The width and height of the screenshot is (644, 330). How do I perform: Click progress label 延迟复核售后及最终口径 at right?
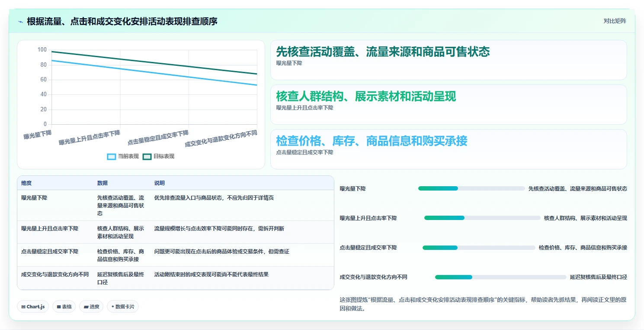point(599,277)
